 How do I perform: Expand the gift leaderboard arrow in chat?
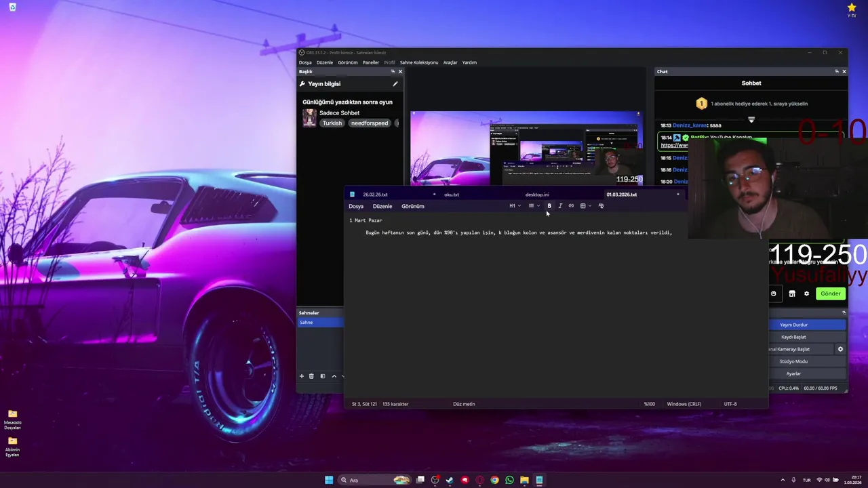[751, 119]
